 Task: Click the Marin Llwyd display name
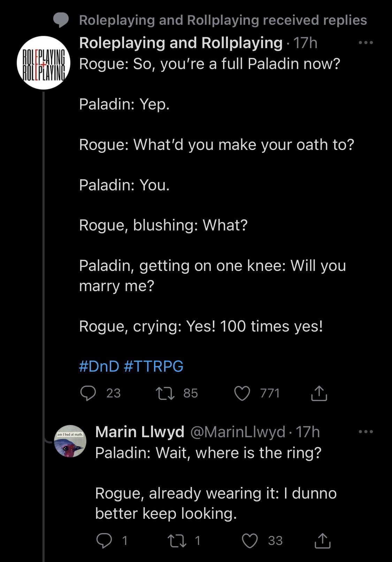click(x=139, y=432)
